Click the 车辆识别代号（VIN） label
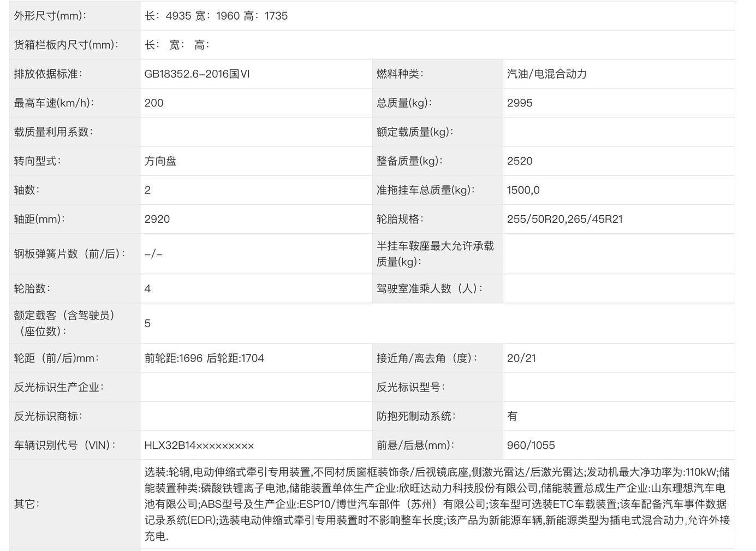The width and height of the screenshot is (756, 551). coord(64,445)
